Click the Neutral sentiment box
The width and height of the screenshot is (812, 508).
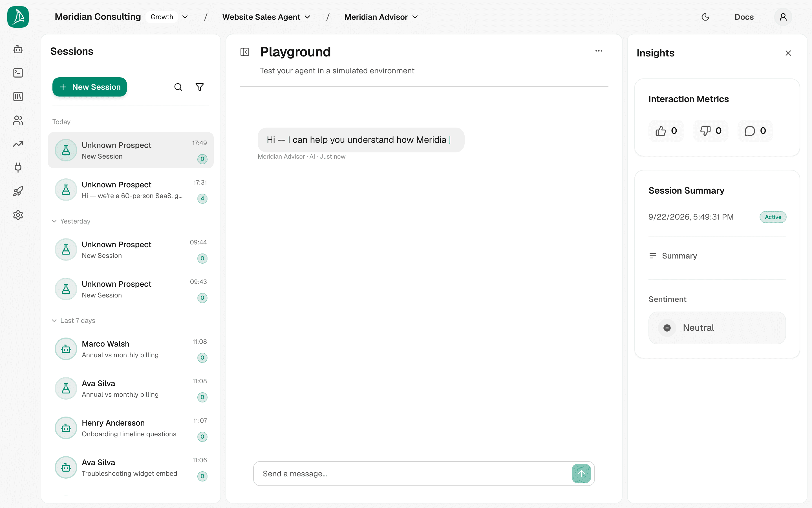717,328
